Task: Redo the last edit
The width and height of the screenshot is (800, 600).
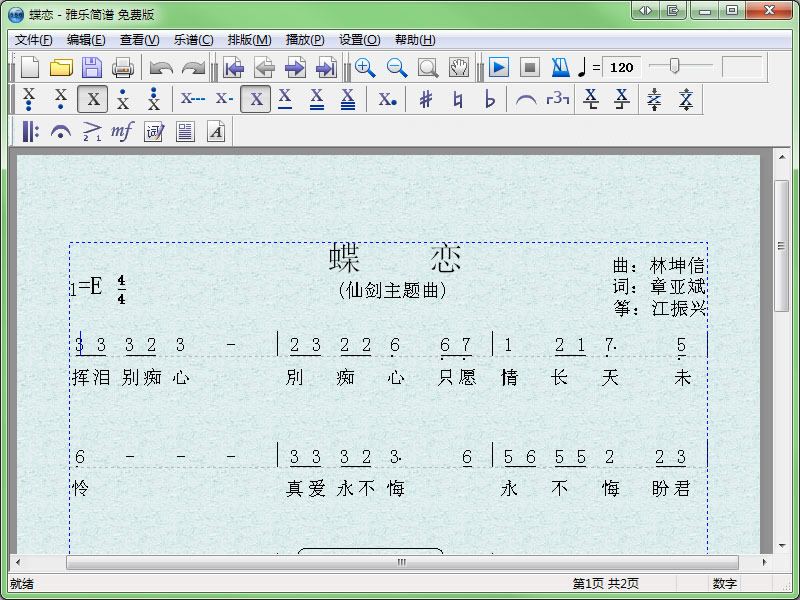Action: coord(193,67)
